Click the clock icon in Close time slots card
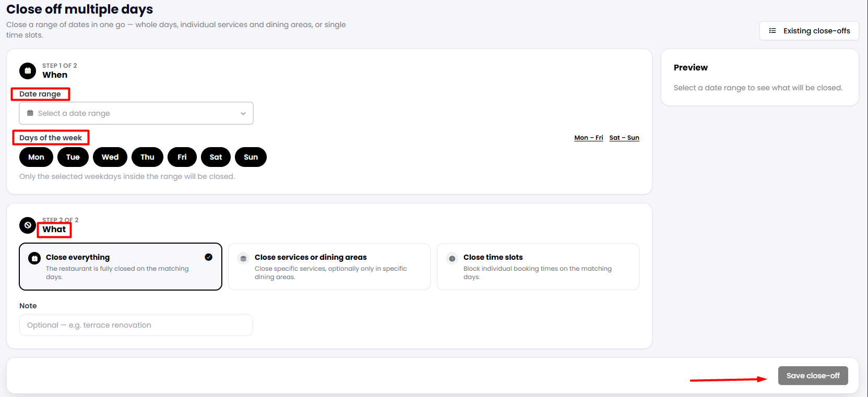This screenshot has width=868, height=397. [452, 258]
